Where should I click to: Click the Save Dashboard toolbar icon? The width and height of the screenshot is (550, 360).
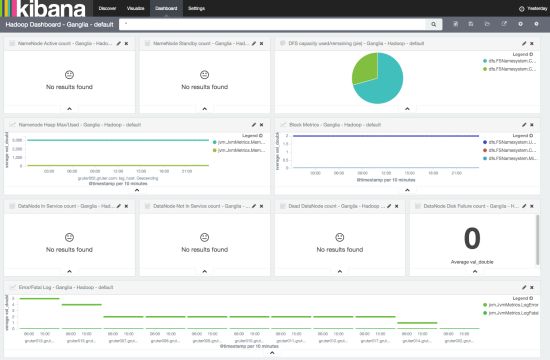pos(471,24)
